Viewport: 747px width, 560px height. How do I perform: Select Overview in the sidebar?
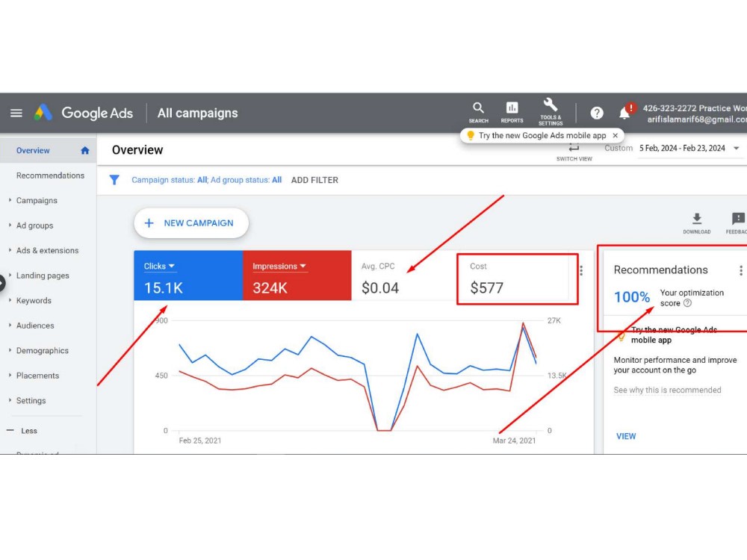point(33,151)
